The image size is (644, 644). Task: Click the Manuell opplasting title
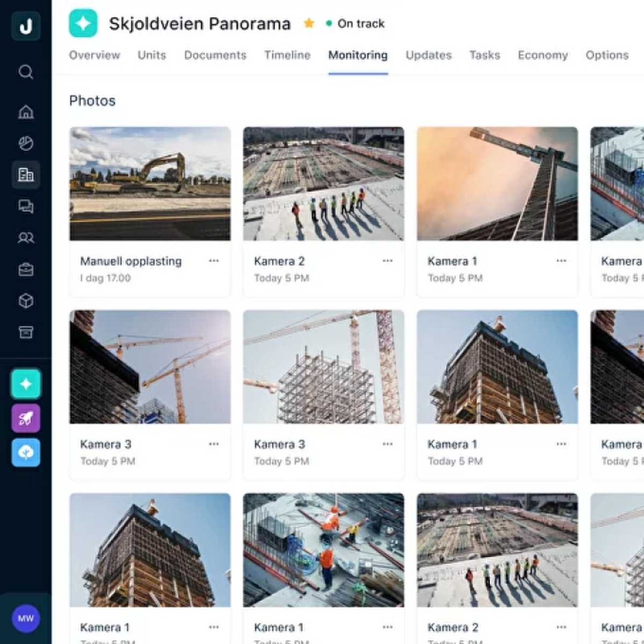131,261
